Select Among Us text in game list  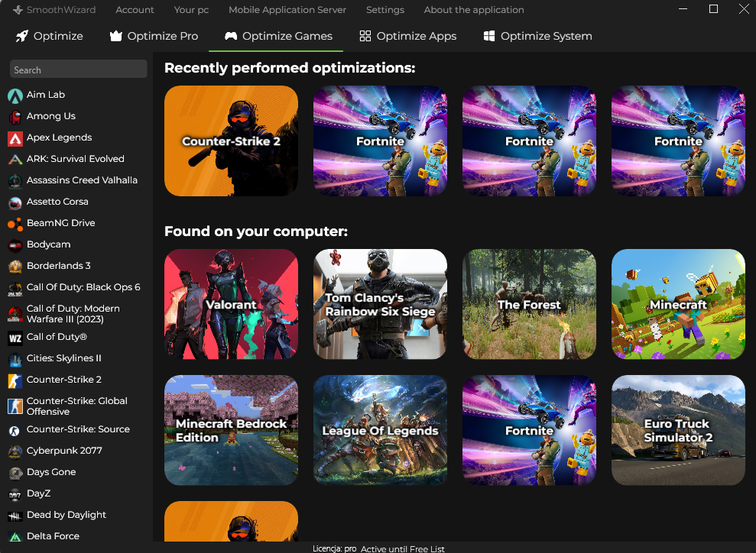point(51,116)
